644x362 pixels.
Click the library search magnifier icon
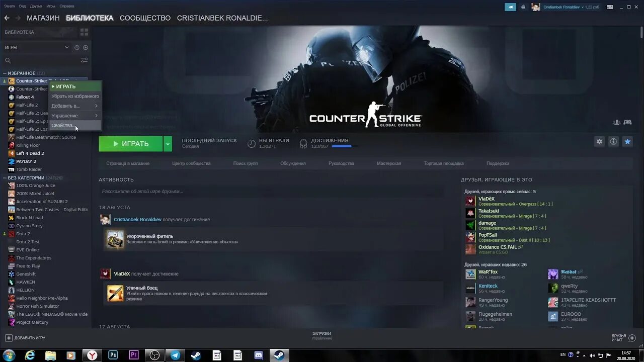click(x=8, y=60)
